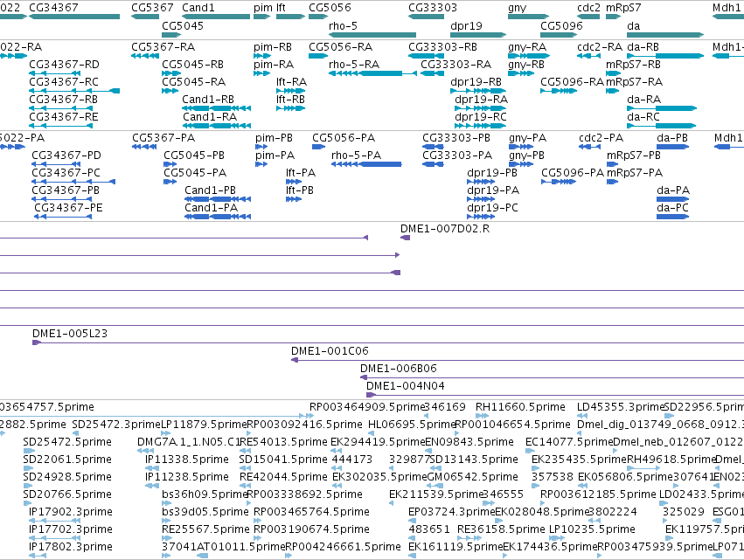
Task: Select transcript gny-RA
Action: [529, 56]
